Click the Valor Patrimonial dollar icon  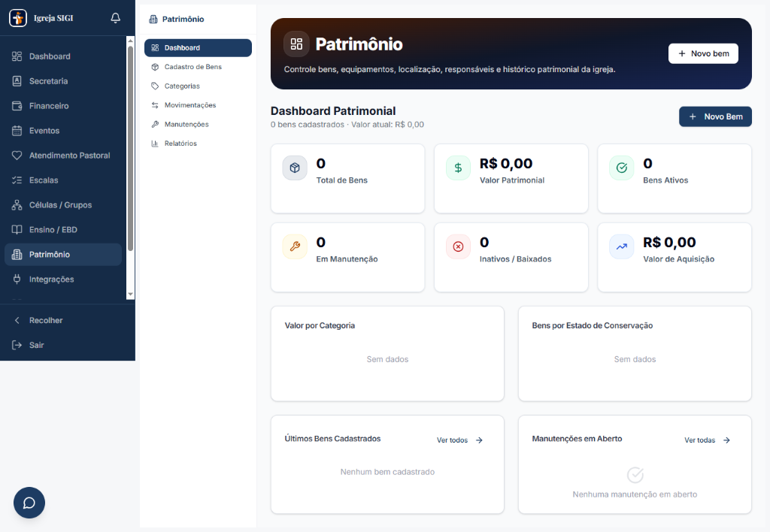coord(458,168)
